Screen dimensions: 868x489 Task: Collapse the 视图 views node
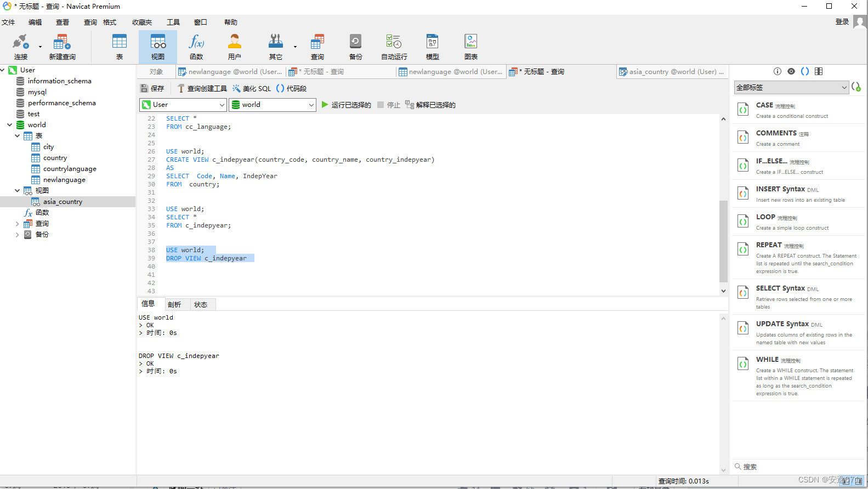click(17, 191)
